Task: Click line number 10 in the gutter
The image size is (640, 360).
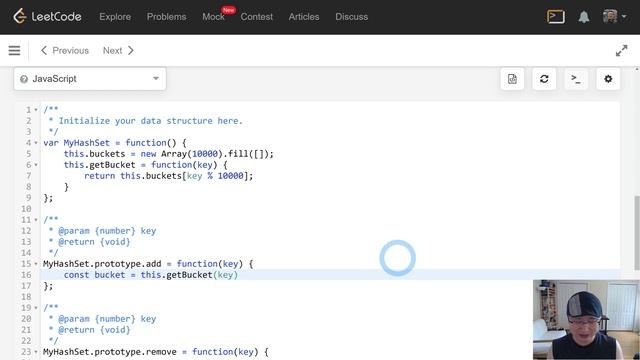Action: (x=26, y=209)
